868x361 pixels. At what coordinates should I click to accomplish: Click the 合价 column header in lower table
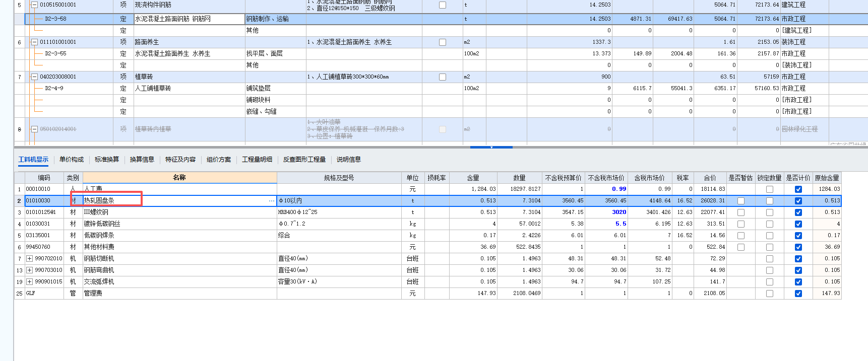coord(710,178)
